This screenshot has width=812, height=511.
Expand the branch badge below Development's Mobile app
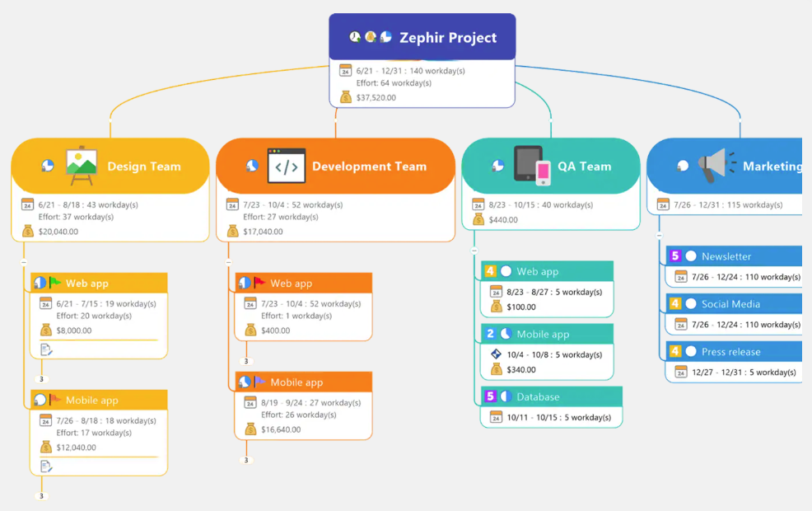[246, 460]
